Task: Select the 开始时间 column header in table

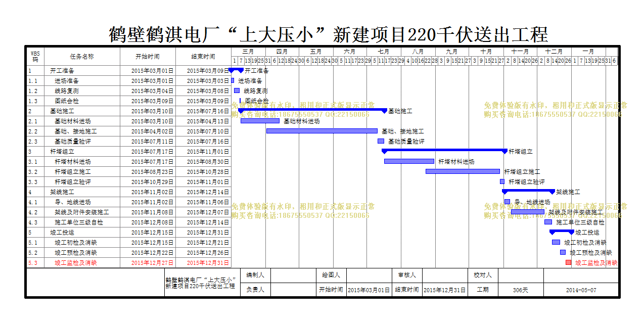Action: [x=148, y=56]
